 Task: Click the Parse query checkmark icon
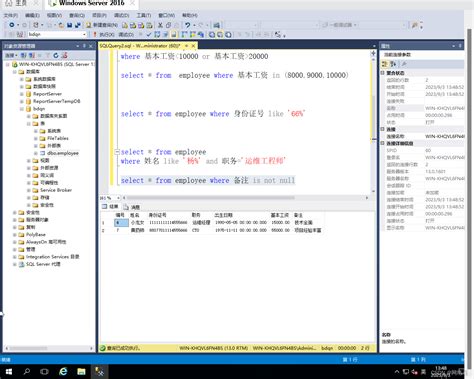[149, 34]
